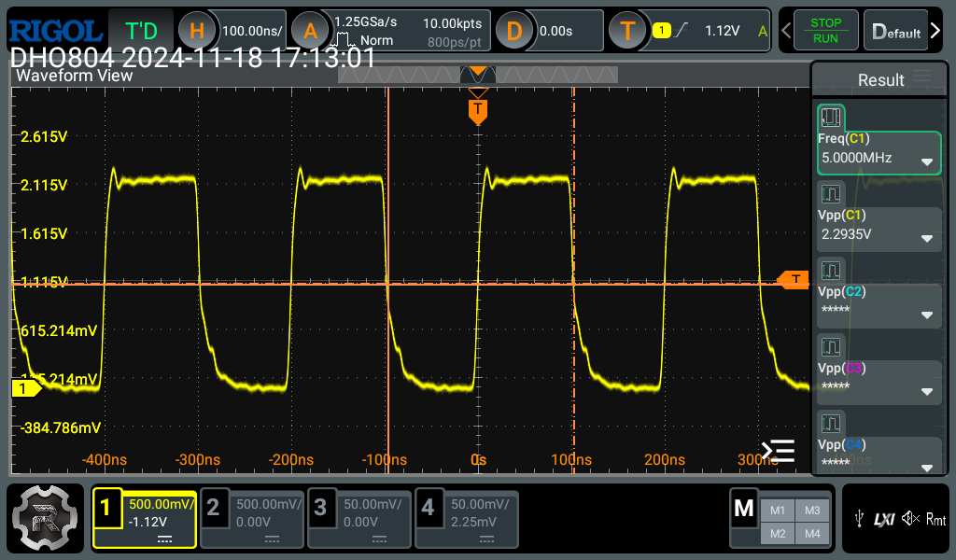The height and width of the screenshot is (560, 956).
Task: Open the Result panel hamburger menu
Action: tap(921, 77)
